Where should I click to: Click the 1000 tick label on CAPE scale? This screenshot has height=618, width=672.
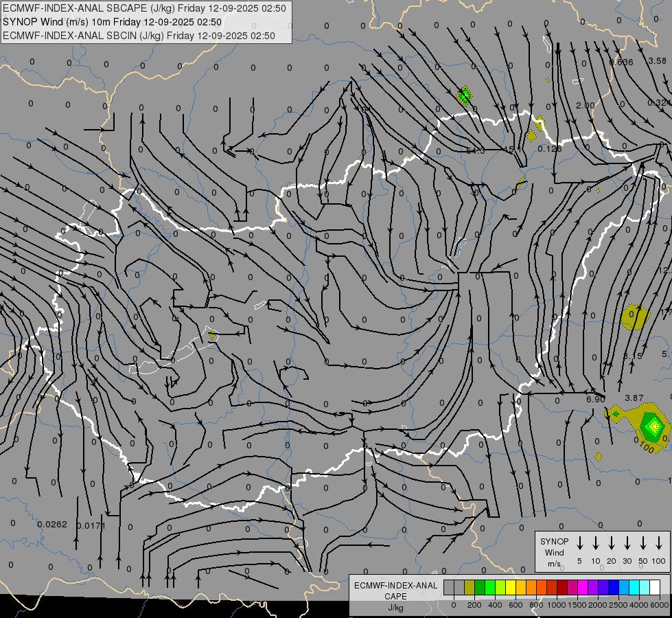[556, 605]
